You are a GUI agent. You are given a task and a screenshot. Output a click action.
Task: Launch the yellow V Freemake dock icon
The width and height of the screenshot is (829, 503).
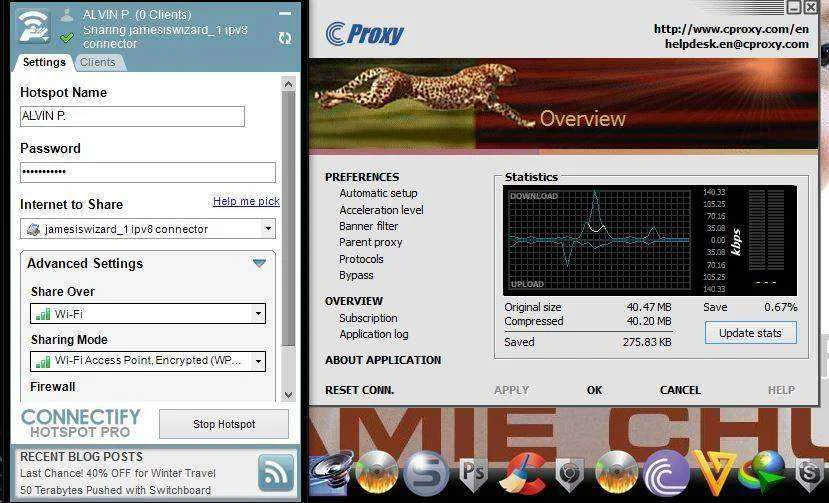[x=714, y=472]
